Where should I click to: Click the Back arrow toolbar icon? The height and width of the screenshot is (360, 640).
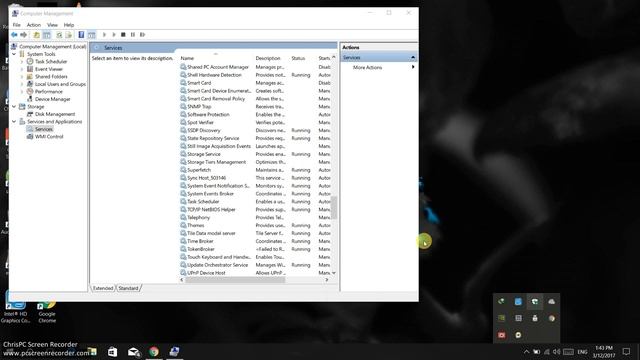[x=14, y=35]
